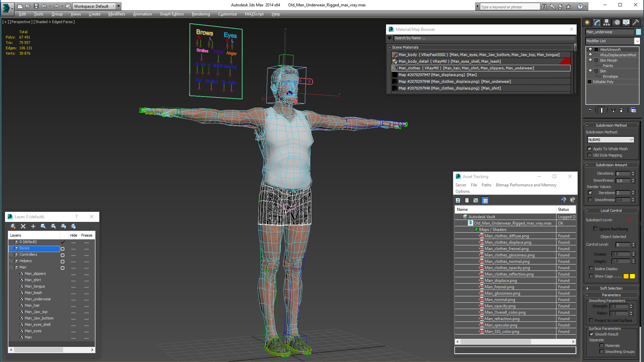Image resolution: width=644 pixels, height=362 pixels.
Task: Enable Isoline Display checkbox
Action: point(591,268)
